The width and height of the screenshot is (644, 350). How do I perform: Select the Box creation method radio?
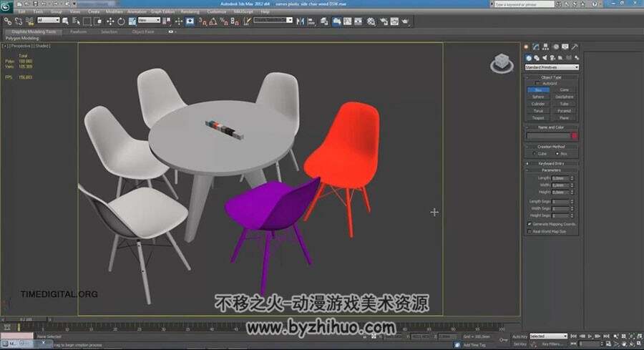coord(557,154)
